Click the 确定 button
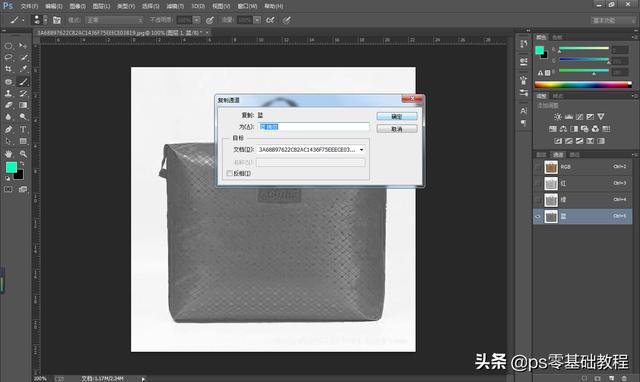Viewport: 640px width, 382px height. tap(397, 117)
